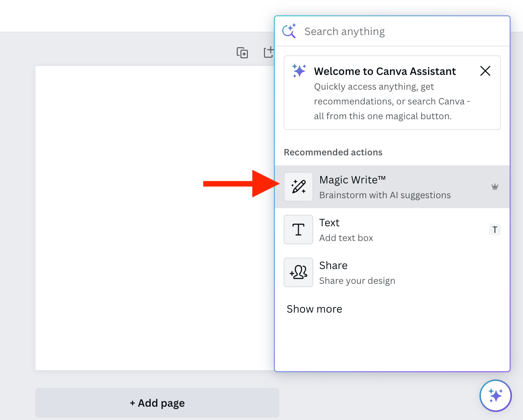Image resolution: width=523 pixels, height=420 pixels.
Task: Close the Welcome to Canva Assistant card
Action: 485,71
